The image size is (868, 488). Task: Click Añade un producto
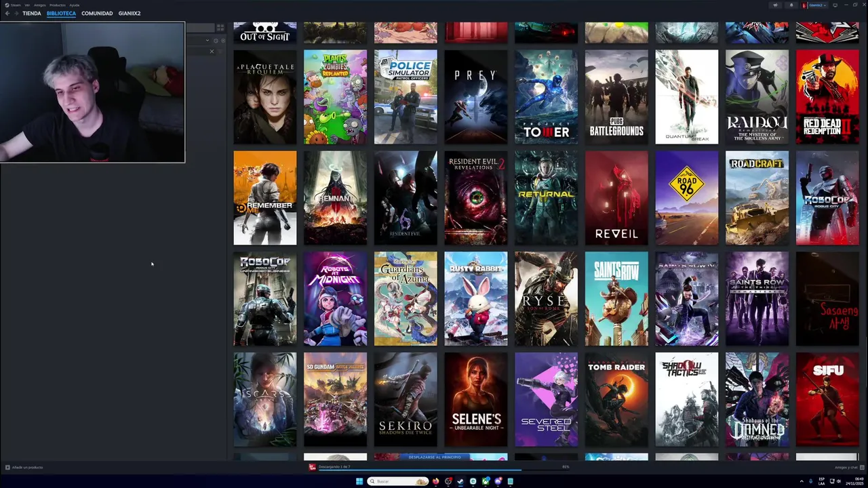(24, 467)
